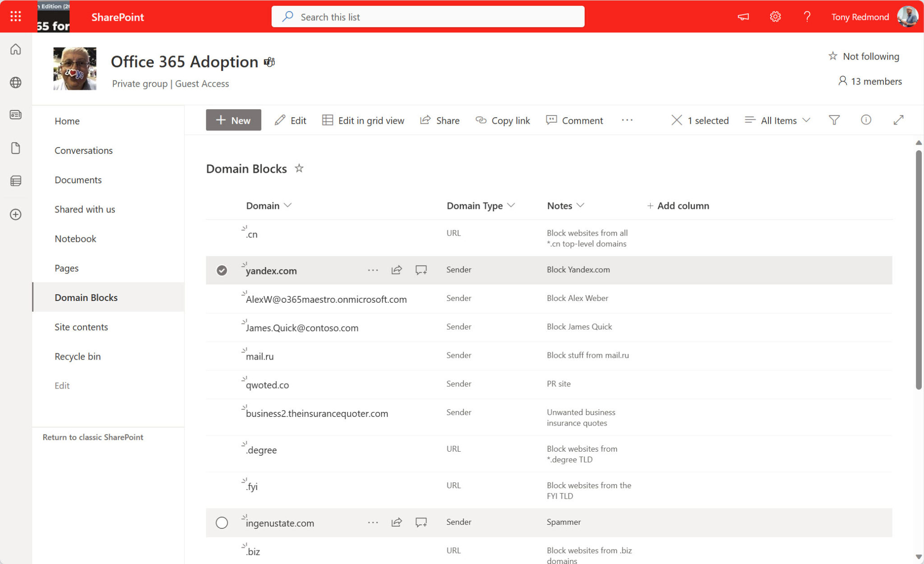
Task: Open the SharePoint settings gear
Action: [x=775, y=16]
